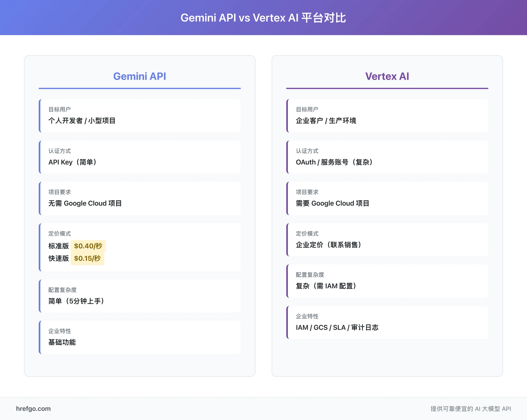The image size is (527, 420).
Task: Click the Vertex AI 目标用户 card
Action: pos(388,116)
